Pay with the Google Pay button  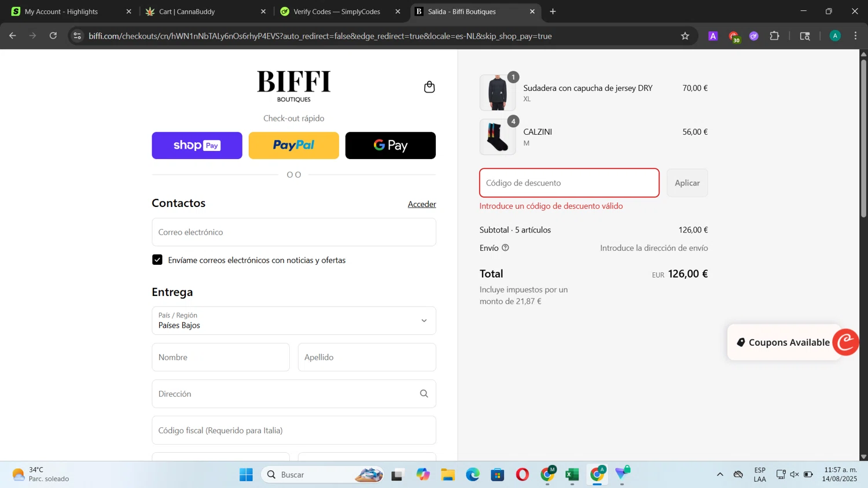[x=390, y=145]
